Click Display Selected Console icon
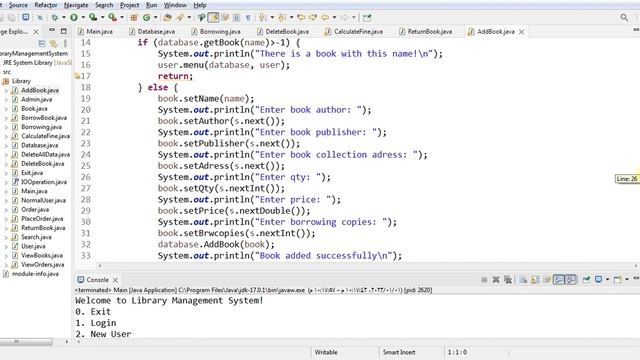 [x=598, y=280]
